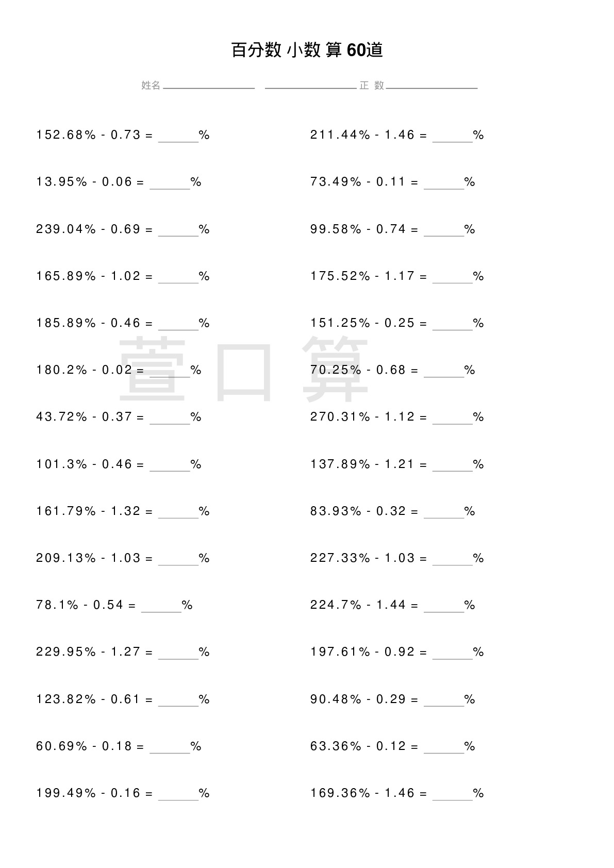Click answer blank for 270.31% - 1.12

(453, 419)
